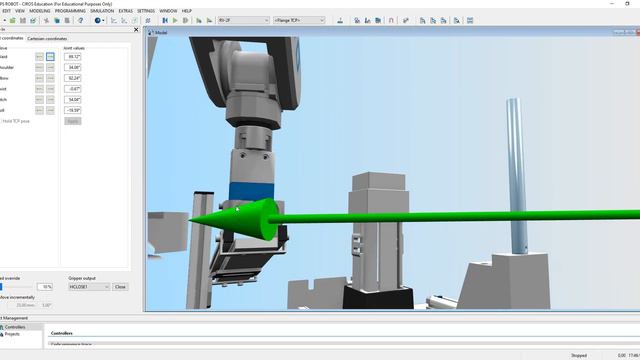The width and height of the screenshot is (640, 360).
Task: Click the blue round globe toolbar icon
Action: [x=98, y=20]
